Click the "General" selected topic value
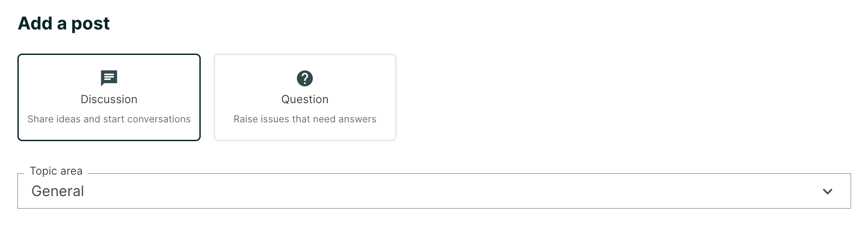This screenshot has height=226, width=868. (x=58, y=191)
